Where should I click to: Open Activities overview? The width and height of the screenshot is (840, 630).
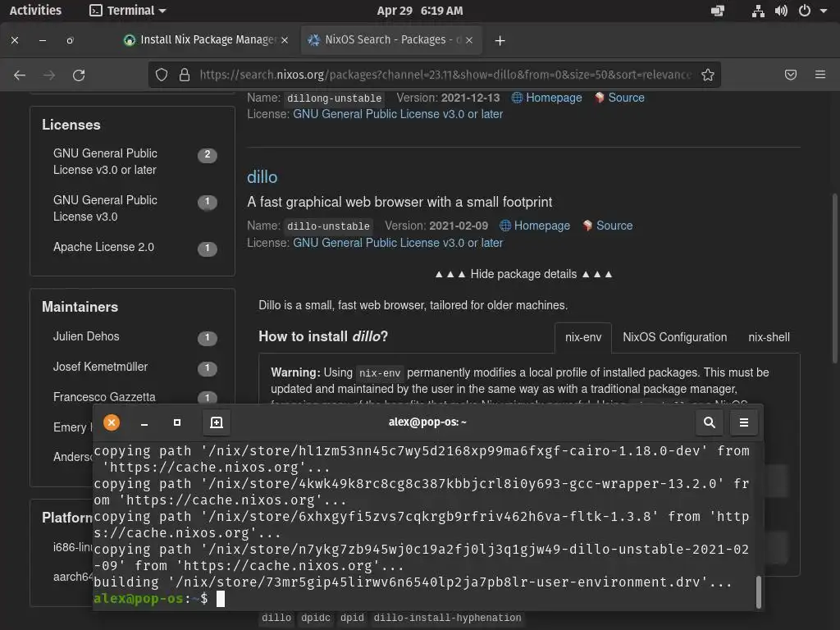(x=35, y=10)
